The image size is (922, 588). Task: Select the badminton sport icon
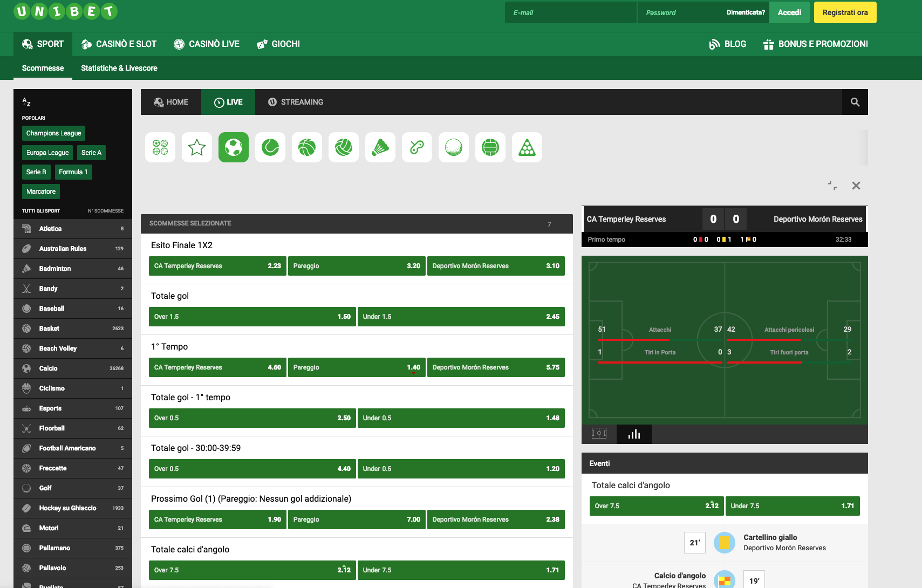[380, 147]
